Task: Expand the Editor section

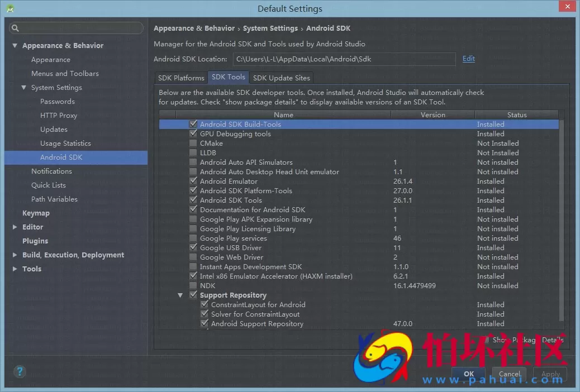Action: pos(15,227)
